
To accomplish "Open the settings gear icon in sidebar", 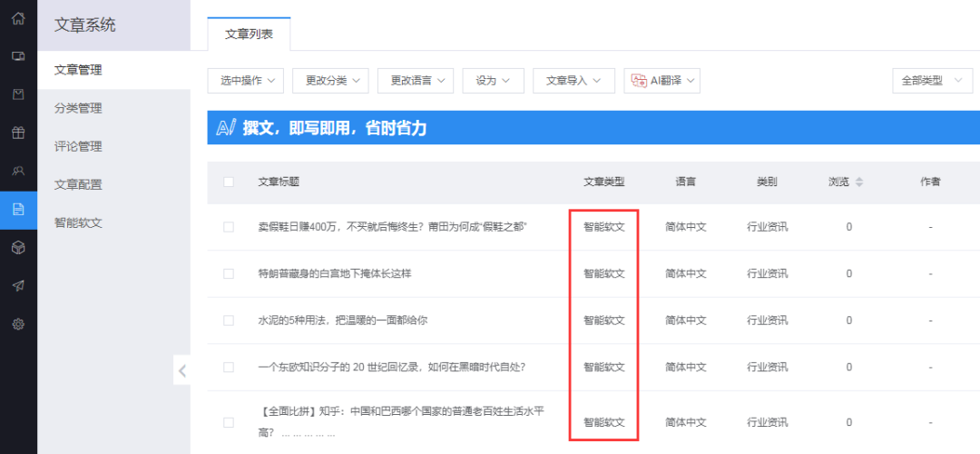I will click(x=18, y=323).
